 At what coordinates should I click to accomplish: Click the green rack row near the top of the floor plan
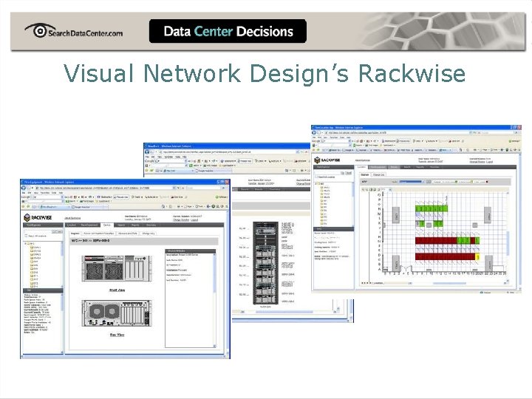pos(432,208)
